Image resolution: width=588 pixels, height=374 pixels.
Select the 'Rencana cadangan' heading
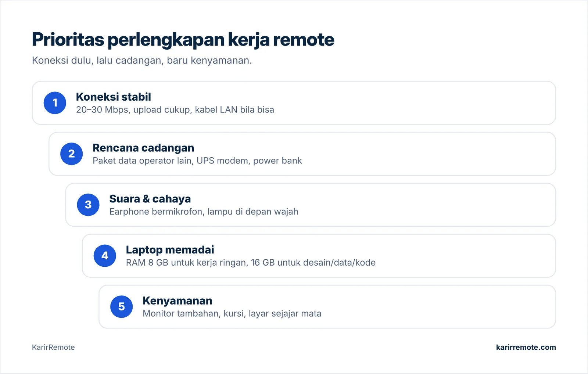click(143, 148)
